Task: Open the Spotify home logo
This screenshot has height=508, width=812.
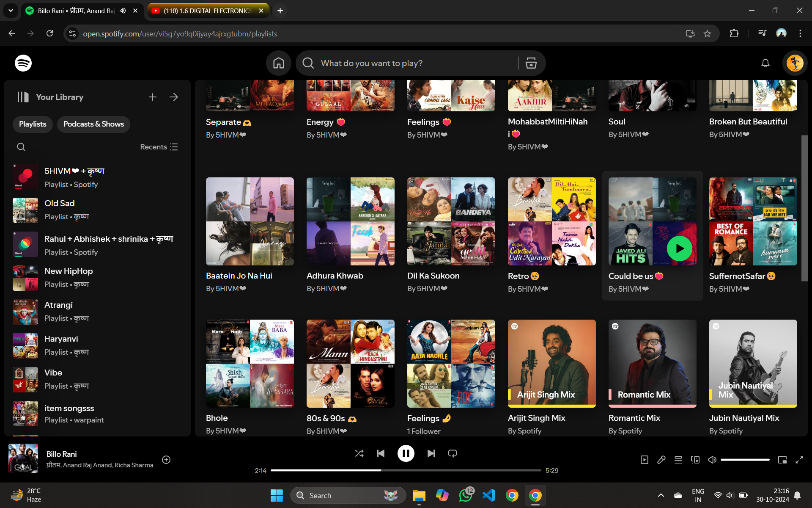Action: (23, 63)
